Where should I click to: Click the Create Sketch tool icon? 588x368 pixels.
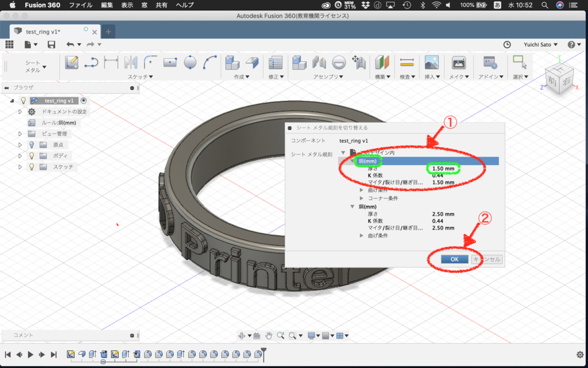[x=72, y=62]
